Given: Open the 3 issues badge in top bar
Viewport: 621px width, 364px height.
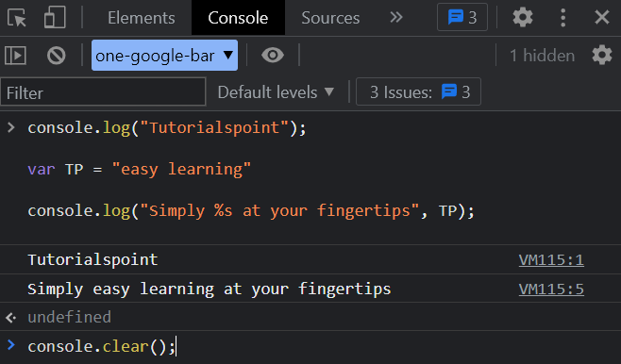Looking at the screenshot, I should 462,17.
